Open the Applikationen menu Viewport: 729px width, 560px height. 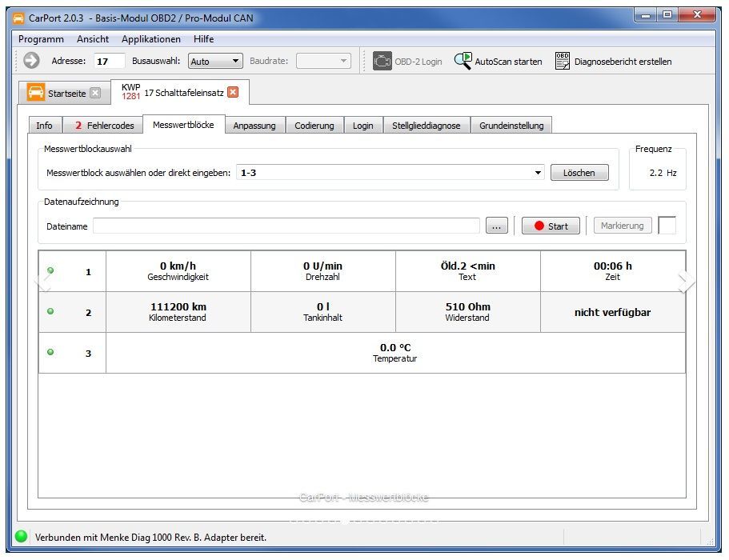[150, 39]
